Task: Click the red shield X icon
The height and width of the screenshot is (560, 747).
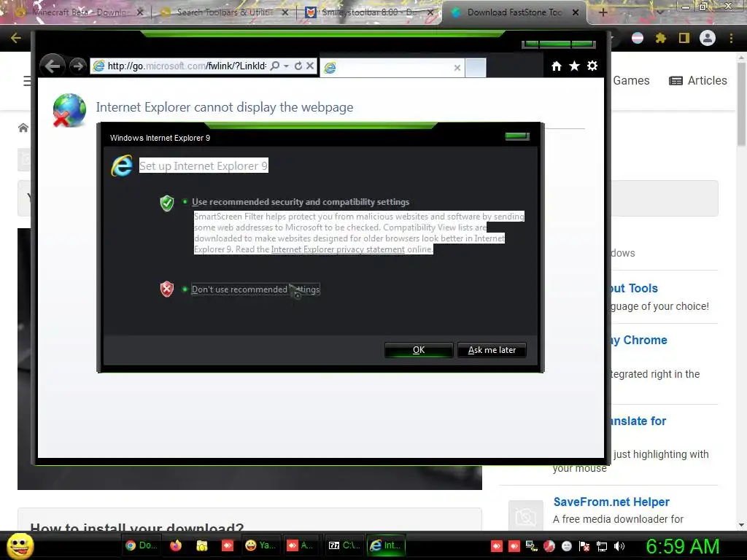Action: tap(167, 289)
